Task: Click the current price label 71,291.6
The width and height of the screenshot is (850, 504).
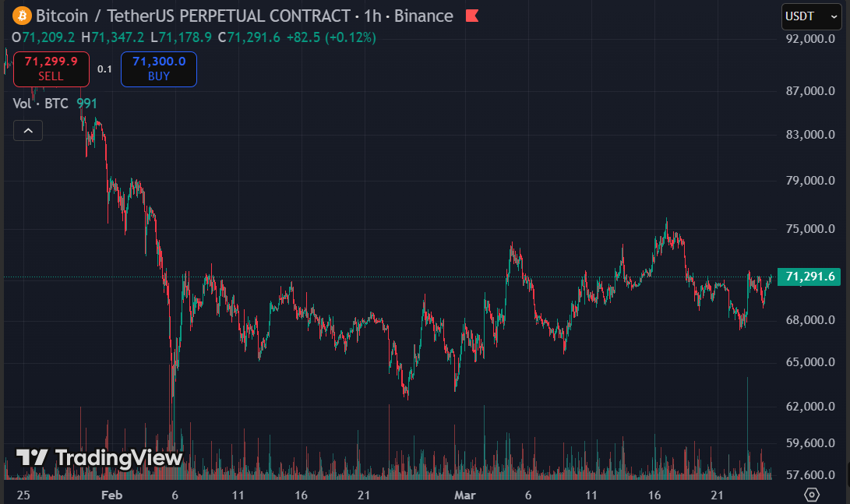Action: coord(809,276)
